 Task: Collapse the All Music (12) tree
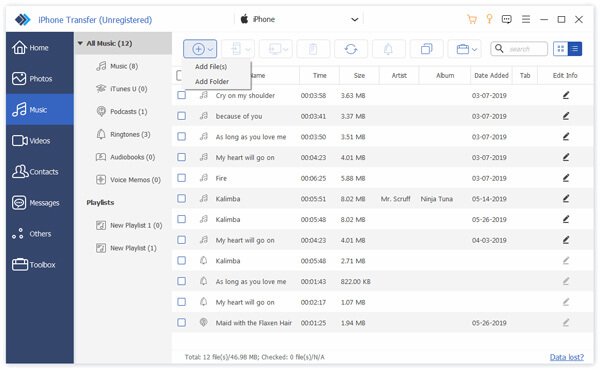80,43
